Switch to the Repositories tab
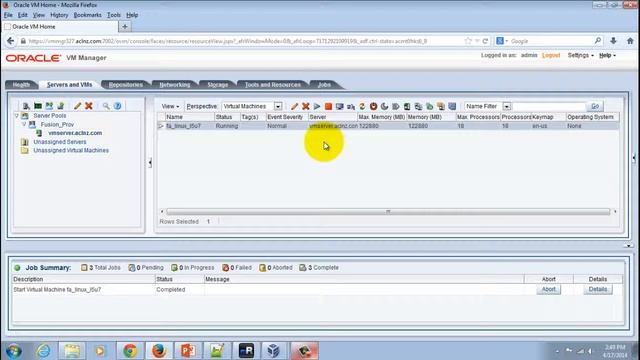This screenshot has width=640, height=360. pyautogui.click(x=126, y=85)
